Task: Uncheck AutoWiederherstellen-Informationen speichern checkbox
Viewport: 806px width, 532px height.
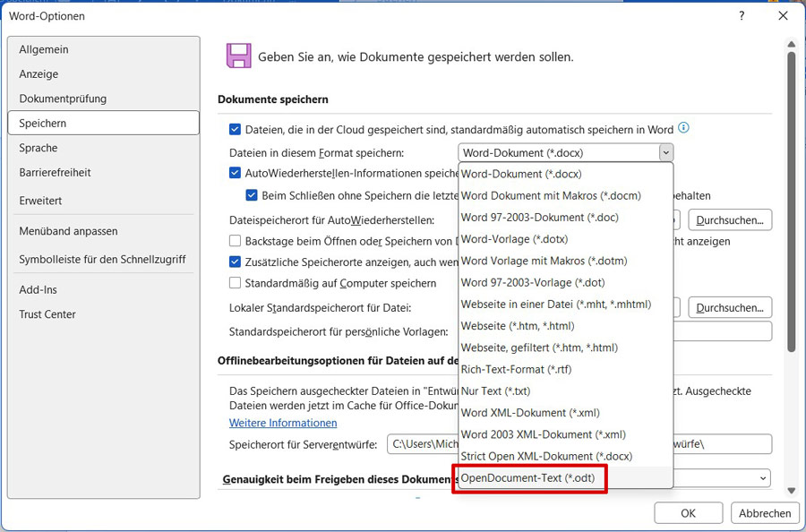Action: (235, 173)
